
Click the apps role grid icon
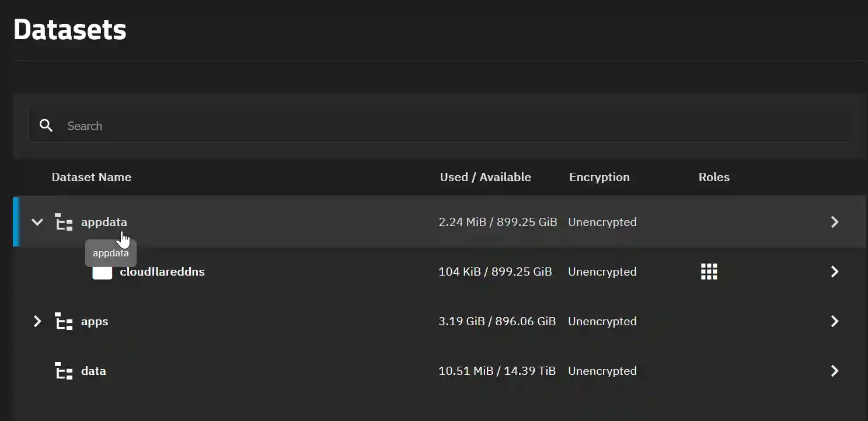click(x=709, y=272)
